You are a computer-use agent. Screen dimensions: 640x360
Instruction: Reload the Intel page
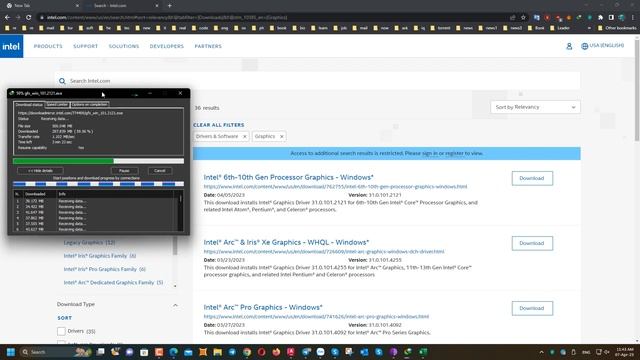tap(29, 18)
